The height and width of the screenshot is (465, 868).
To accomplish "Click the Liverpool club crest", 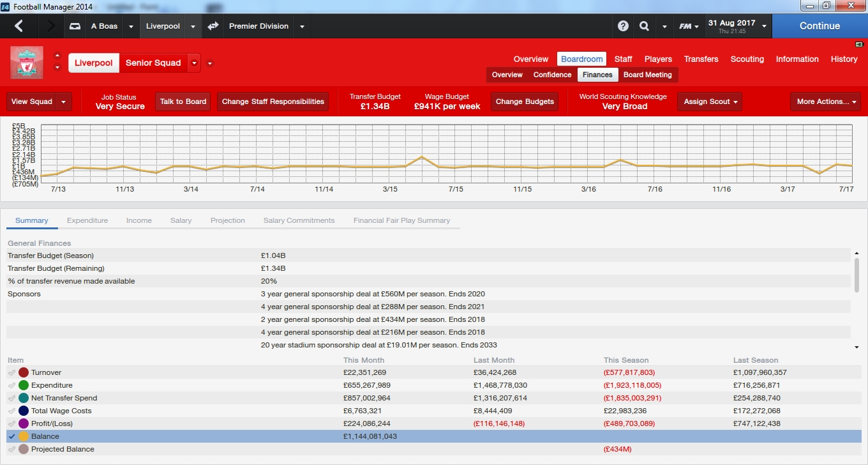I will pyautogui.click(x=27, y=62).
